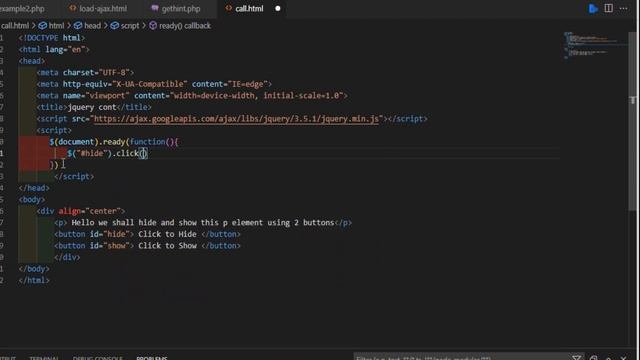Image resolution: width=640 pixels, height=360 pixels.
Task: Follow the jQuery googleapis script link
Action: pos(236,119)
